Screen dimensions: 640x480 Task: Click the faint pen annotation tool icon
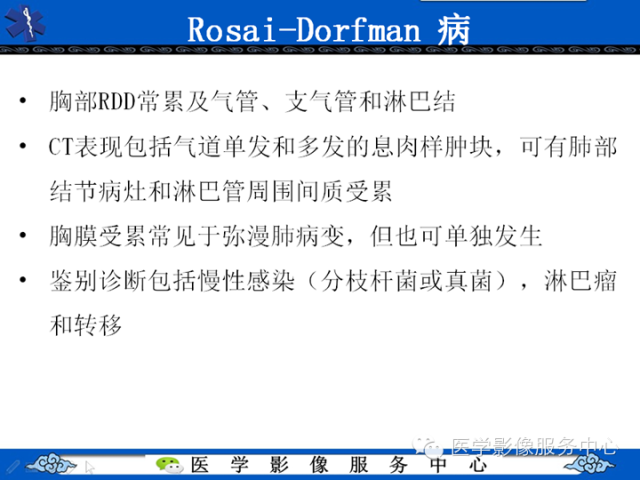11,466
